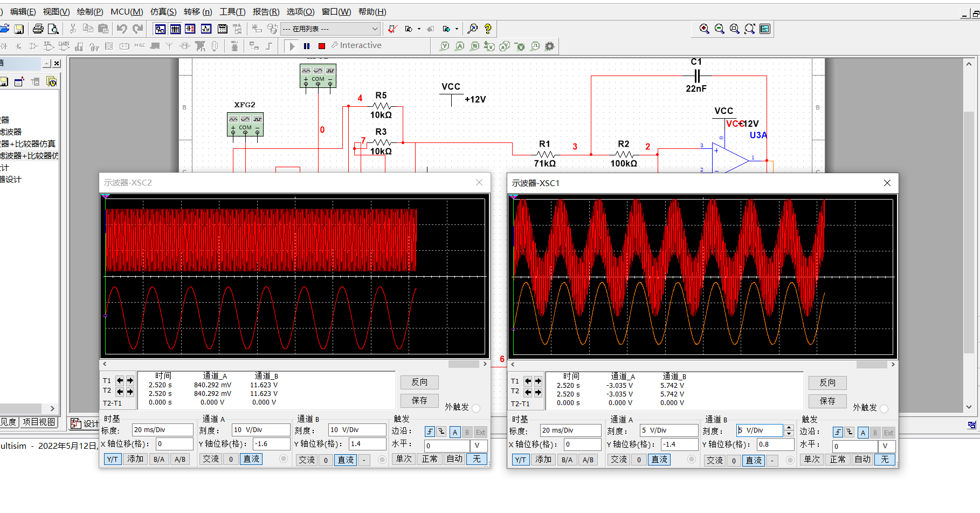
Task: Click the XSC1 waveform horizontal scrollbar thumb
Action: point(872,365)
